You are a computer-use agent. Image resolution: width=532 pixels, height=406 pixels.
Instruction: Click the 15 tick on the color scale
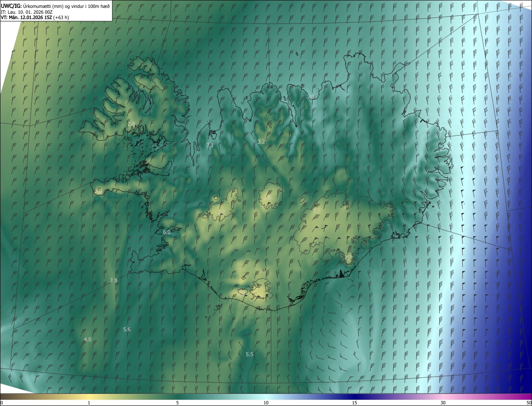click(355, 403)
